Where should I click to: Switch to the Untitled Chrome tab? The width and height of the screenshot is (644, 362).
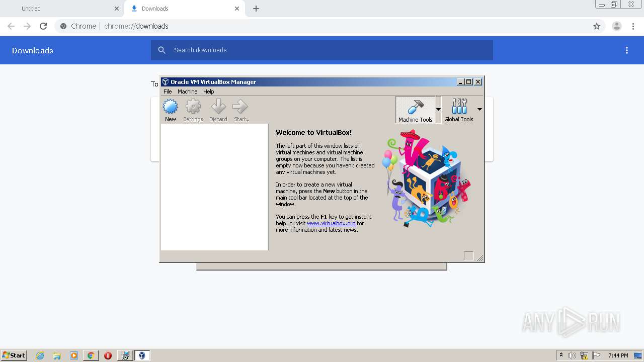[62, 9]
